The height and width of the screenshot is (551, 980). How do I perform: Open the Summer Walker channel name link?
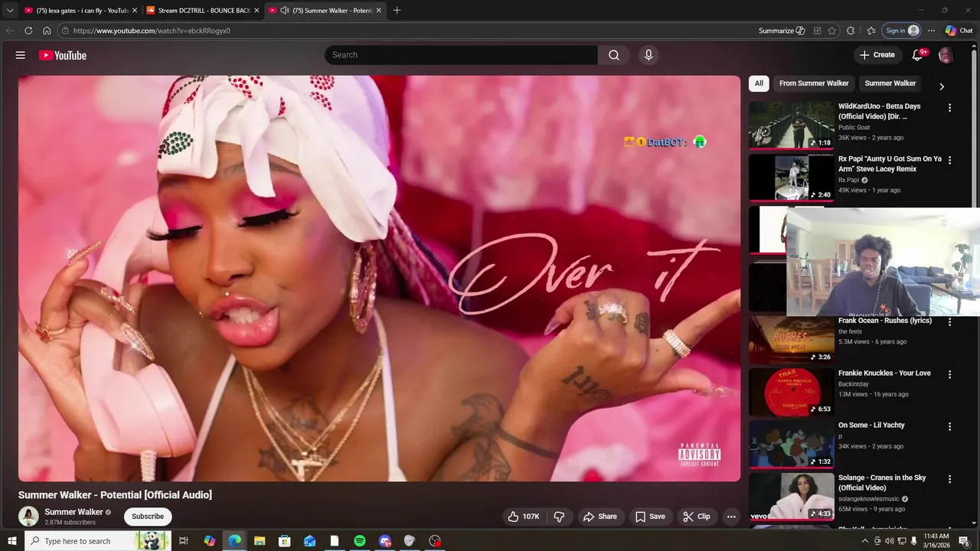tap(73, 512)
